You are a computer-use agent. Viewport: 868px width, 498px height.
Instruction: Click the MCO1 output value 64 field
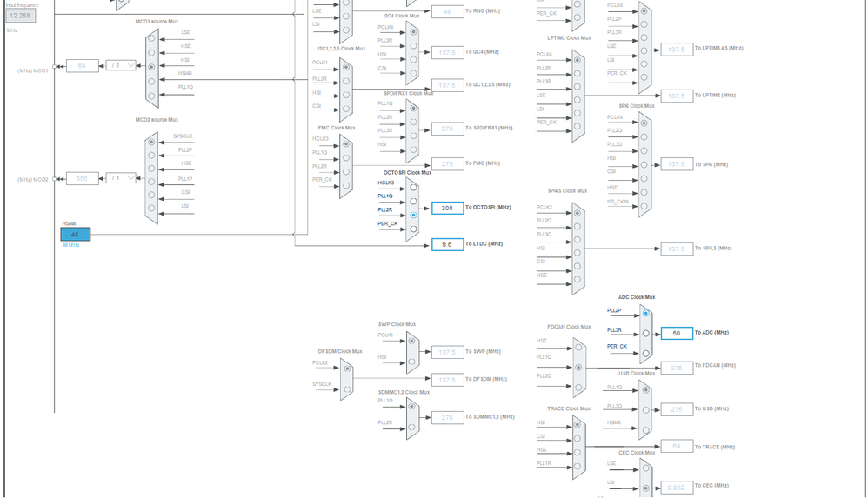pyautogui.click(x=82, y=66)
